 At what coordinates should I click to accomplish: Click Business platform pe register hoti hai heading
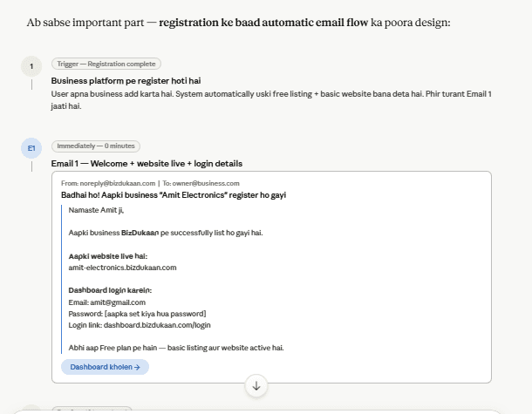pyautogui.click(x=126, y=81)
